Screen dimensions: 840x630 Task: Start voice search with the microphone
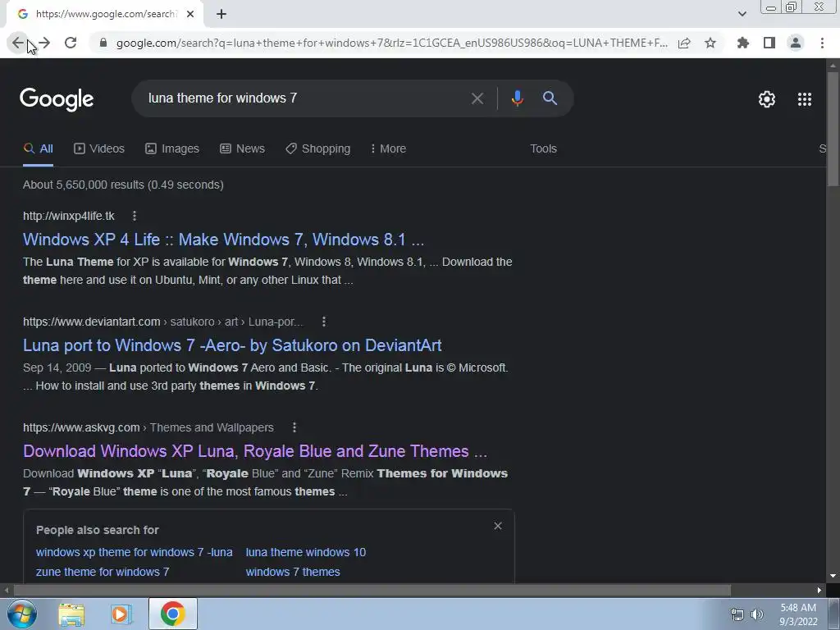[517, 98]
